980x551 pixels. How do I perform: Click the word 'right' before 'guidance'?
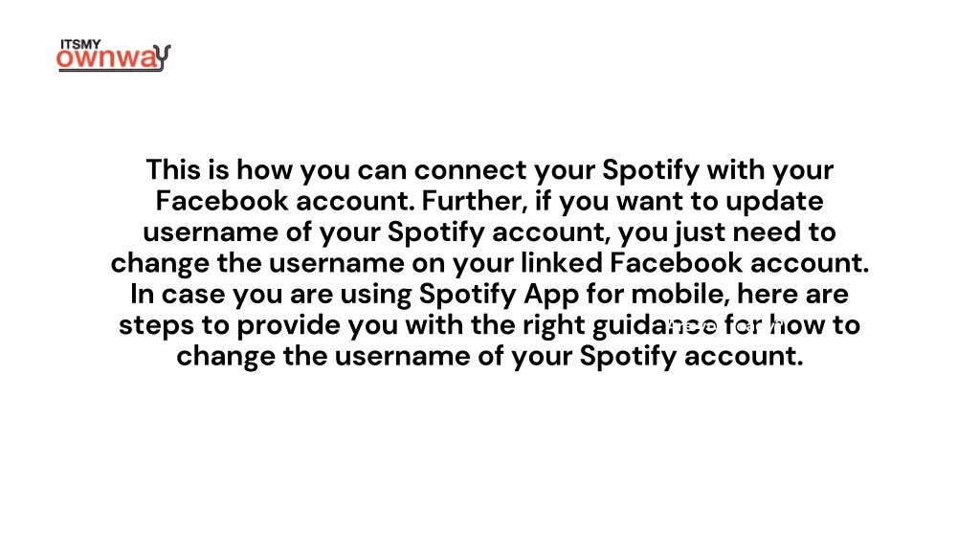(554, 326)
